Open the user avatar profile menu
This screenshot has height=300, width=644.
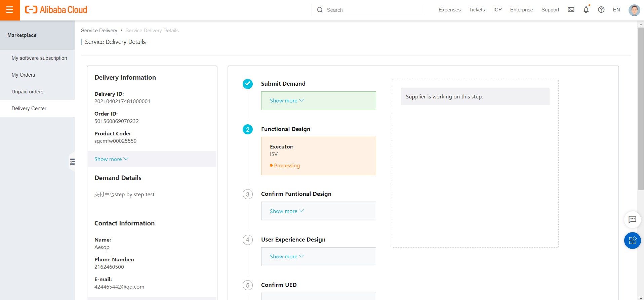pos(634,10)
